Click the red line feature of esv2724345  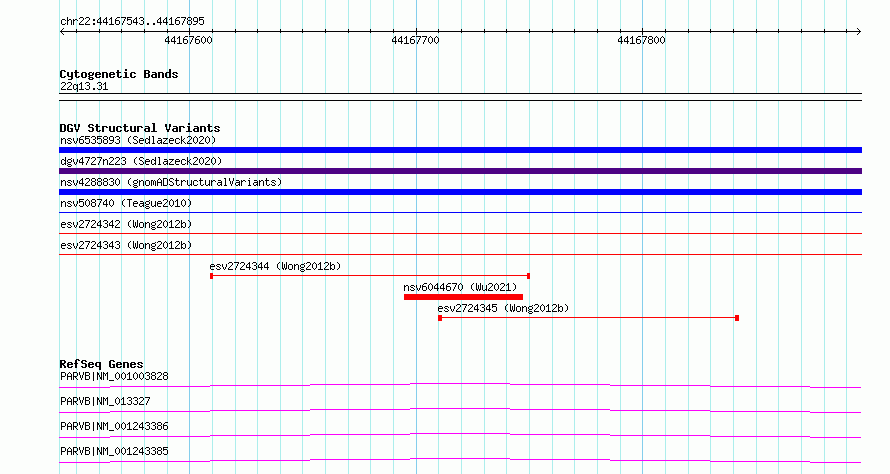[589, 318]
